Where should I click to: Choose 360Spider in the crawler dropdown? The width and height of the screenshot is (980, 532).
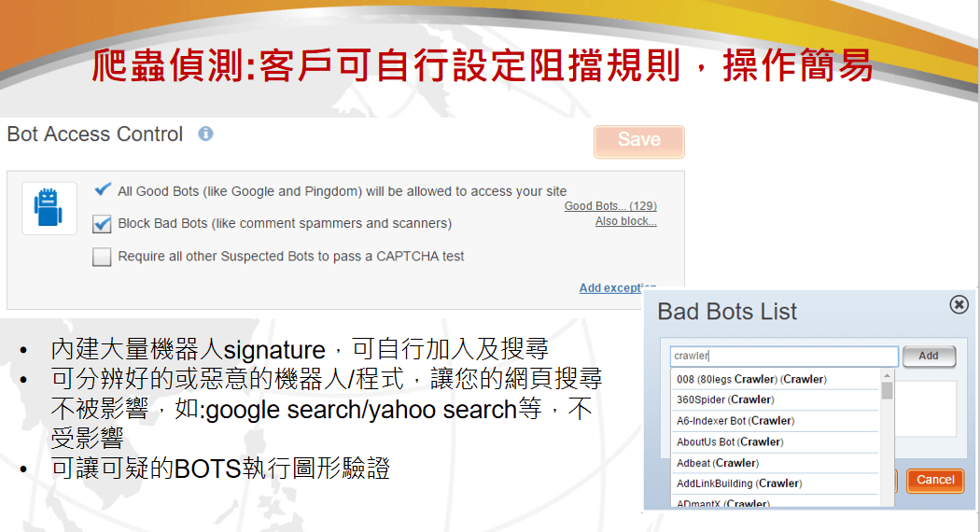coord(725,399)
